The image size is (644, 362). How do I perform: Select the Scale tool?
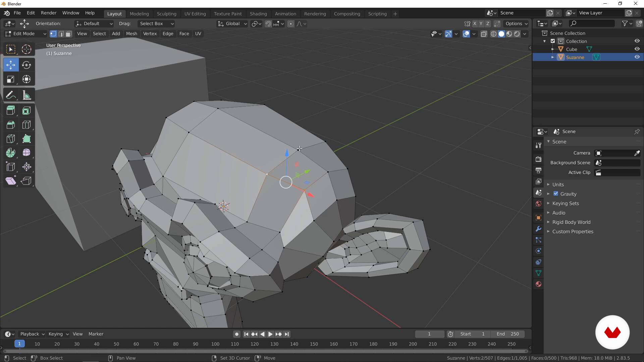[x=11, y=79]
